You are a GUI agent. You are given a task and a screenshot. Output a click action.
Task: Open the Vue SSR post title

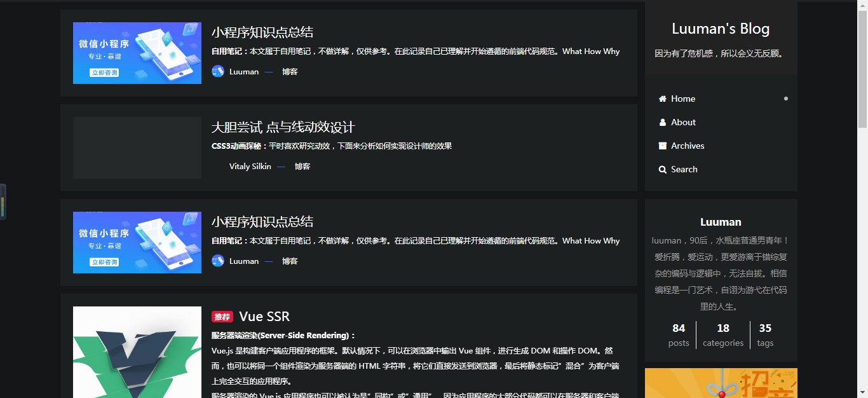(264, 317)
